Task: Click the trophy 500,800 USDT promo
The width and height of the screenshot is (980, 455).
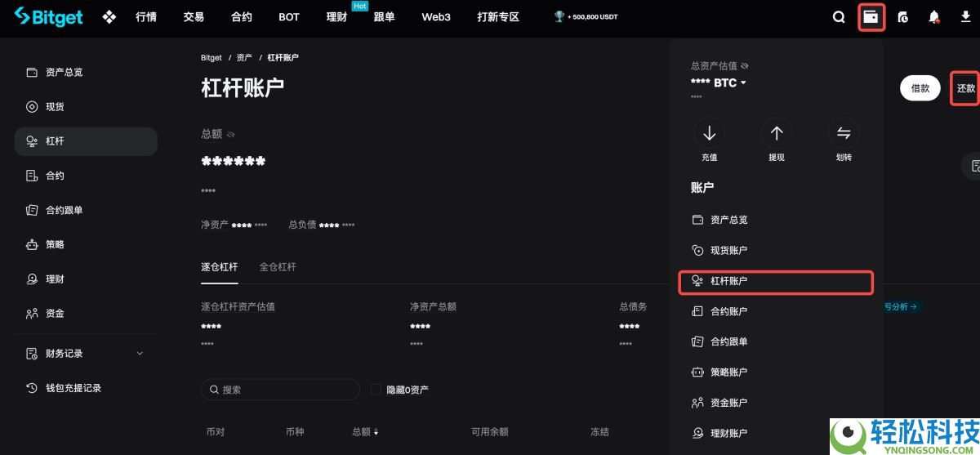Action: pyautogui.click(x=586, y=17)
